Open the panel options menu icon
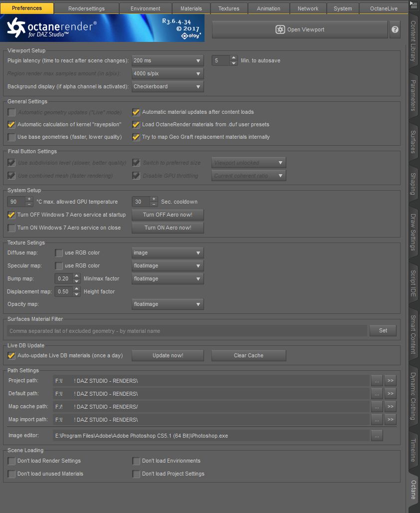This screenshot has height=513, width=420. (414, 5)
